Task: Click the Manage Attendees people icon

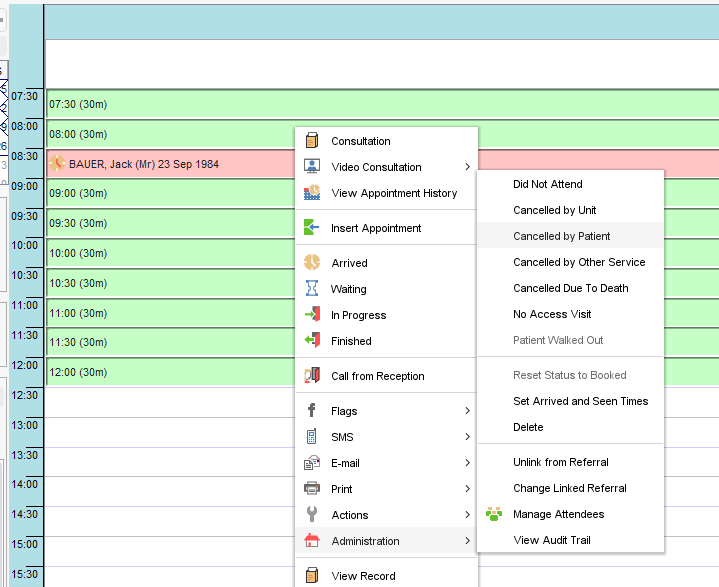Action: 494,514
